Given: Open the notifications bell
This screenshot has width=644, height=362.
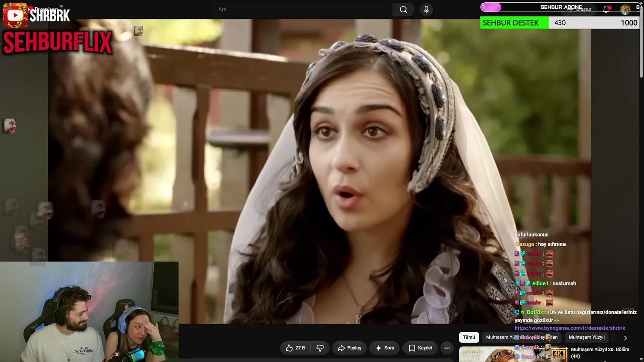Looking at the screenshot, I should [x=607, y=9].
